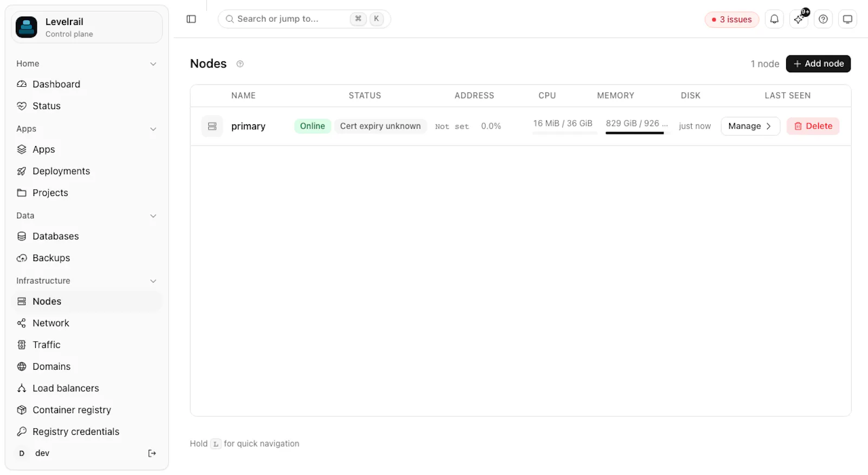Click the sign out icon next to dev
Image resolution: width=868 pixels, height=475 pixels.
click(152, 453)
